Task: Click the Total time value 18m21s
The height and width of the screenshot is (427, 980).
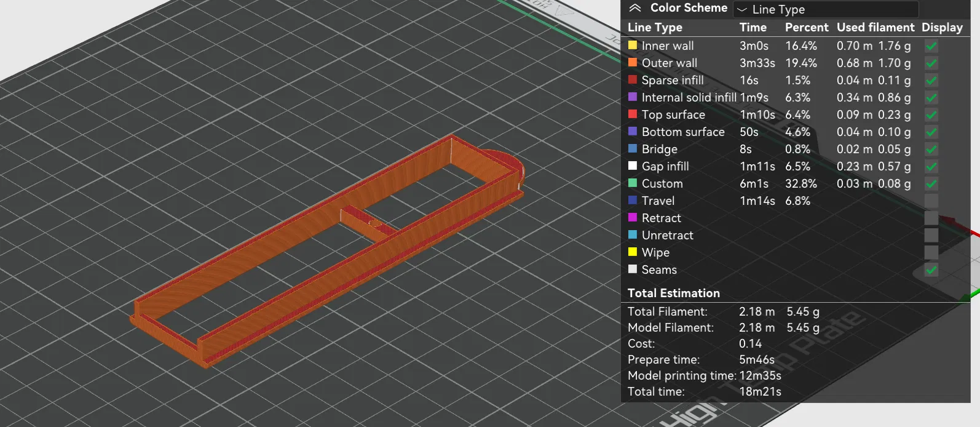Action: [x=760, y=392]
